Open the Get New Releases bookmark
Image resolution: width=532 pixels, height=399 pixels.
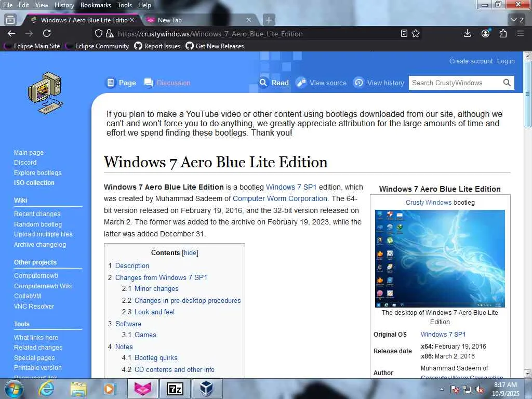pos(215,46)
